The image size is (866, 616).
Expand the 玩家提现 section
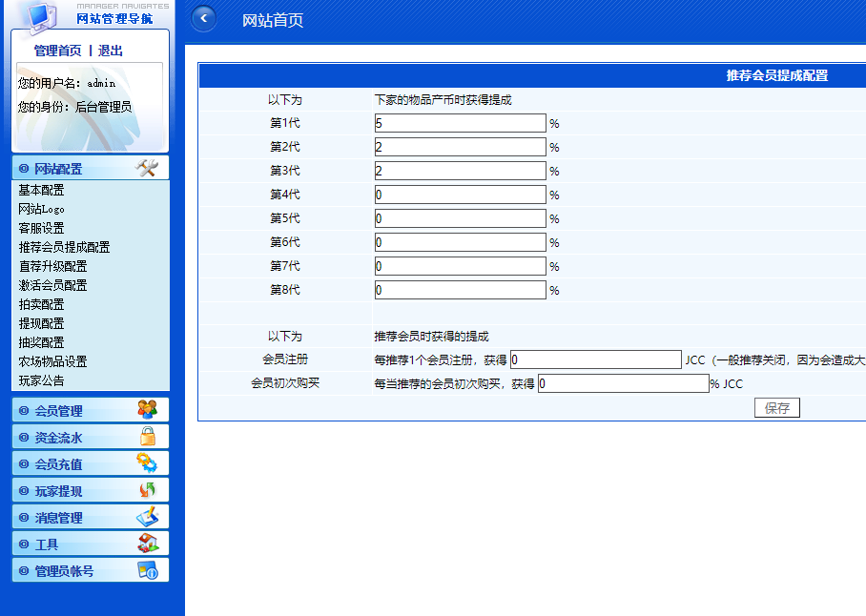click(x=58, y=491)
